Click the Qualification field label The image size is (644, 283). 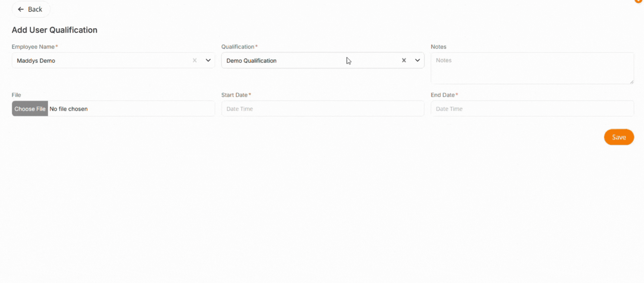pos(237,47)
